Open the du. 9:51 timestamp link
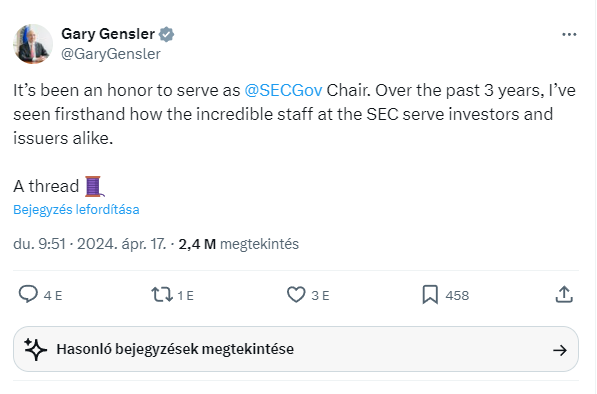This screenshot has height=394, width=597. (x=40, y=244)
